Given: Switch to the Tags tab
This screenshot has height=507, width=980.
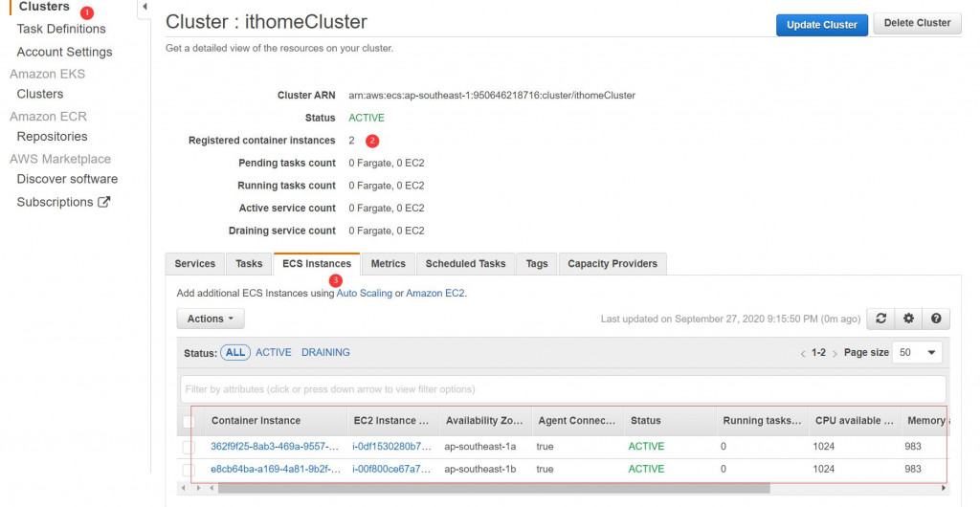Looking at the screenshot, I should tap(537, 263).
